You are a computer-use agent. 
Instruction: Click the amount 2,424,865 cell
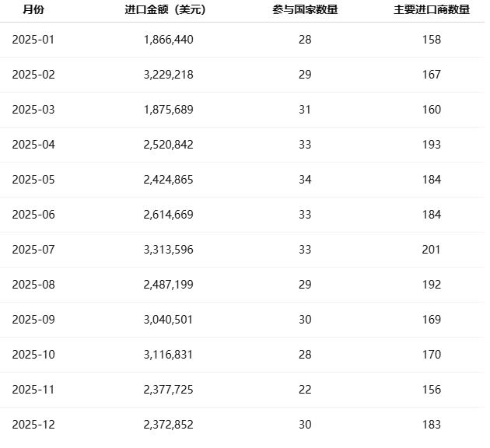click(x=169, y=180)
